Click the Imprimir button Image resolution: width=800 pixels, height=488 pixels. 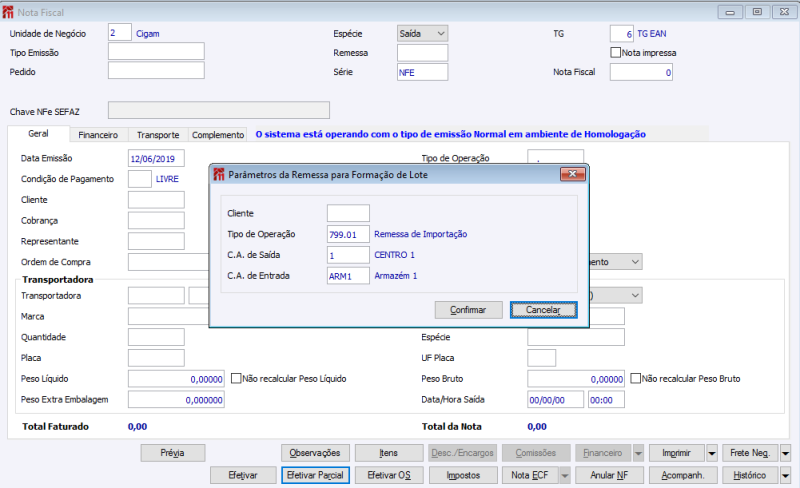(677, 453)
